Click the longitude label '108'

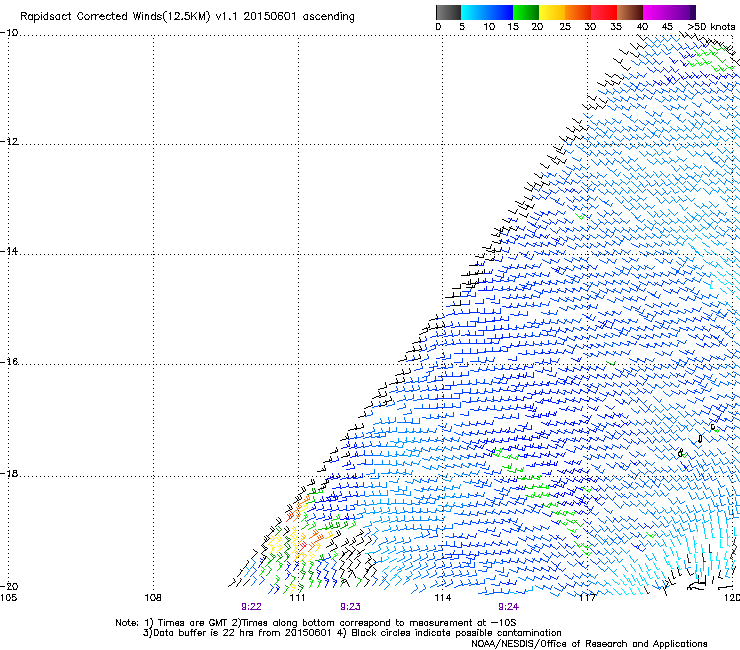(x=153, y=598)
